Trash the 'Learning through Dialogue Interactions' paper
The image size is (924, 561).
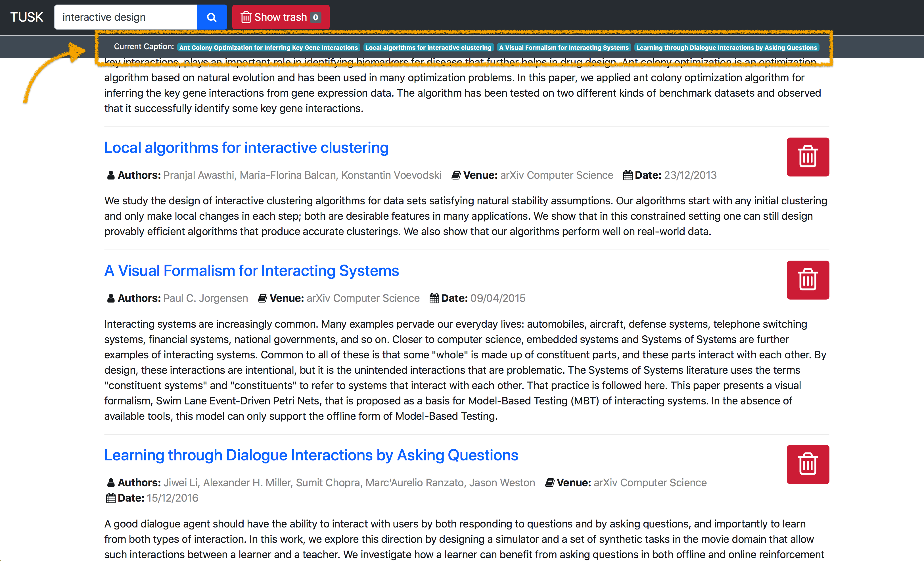point(808,464)
